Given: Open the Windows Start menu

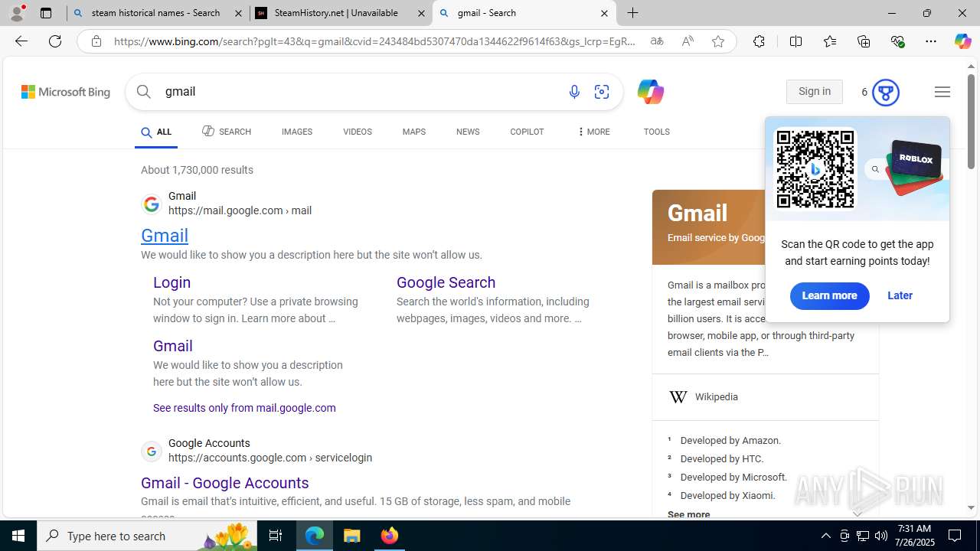Looking at the screenshot, I should (18, 536).
